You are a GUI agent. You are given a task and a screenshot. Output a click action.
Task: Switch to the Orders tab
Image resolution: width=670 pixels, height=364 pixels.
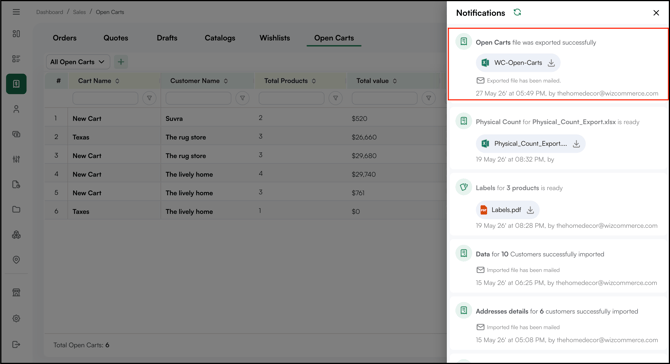[x=65, y=38]
